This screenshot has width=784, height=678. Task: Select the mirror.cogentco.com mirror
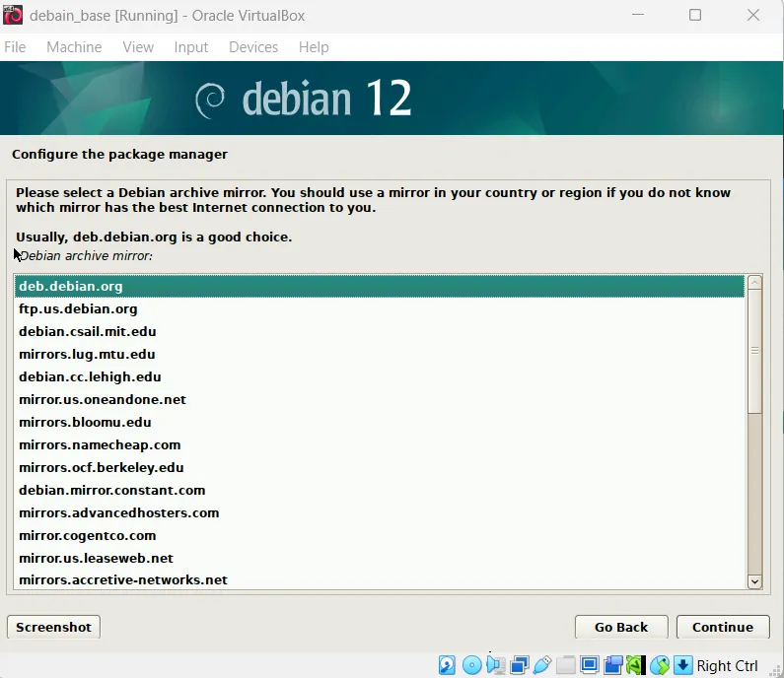379,536
